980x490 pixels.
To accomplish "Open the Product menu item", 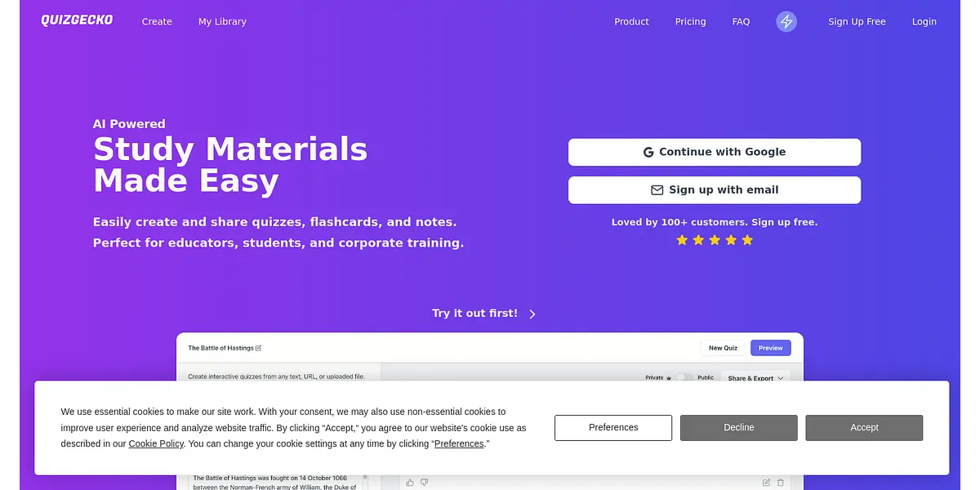I will 631,21.
